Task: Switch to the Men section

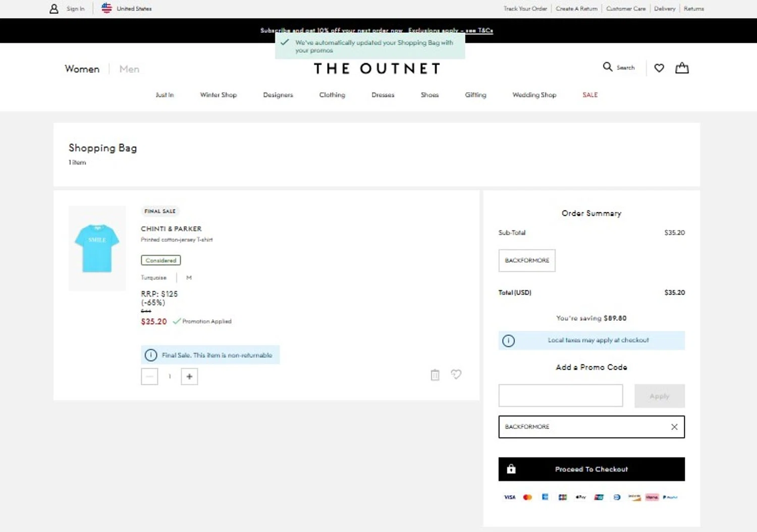Action: 129,69
